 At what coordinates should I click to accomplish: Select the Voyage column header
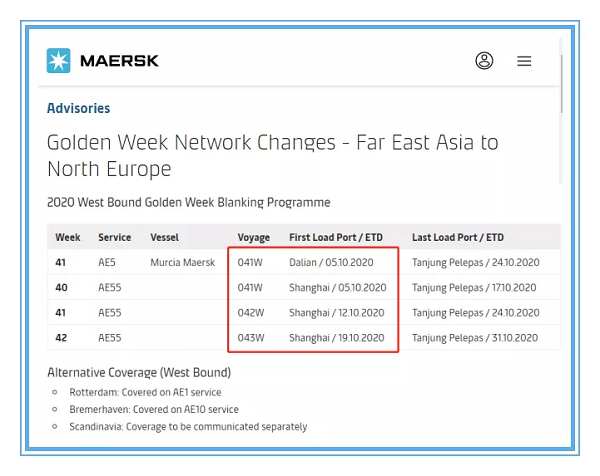pos(253,238)
